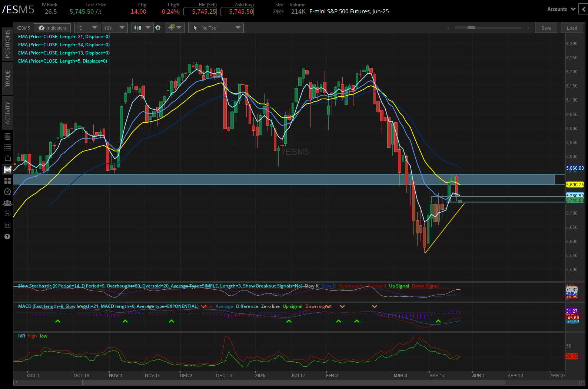Open the calendar history sidebar icon
The width and height of the screenshot is (588, 389).
[7, 213]
